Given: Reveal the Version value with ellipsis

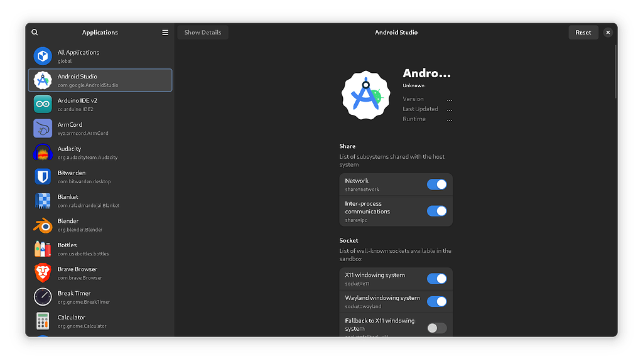Looking at the screenshot, I should coord(449,99).
